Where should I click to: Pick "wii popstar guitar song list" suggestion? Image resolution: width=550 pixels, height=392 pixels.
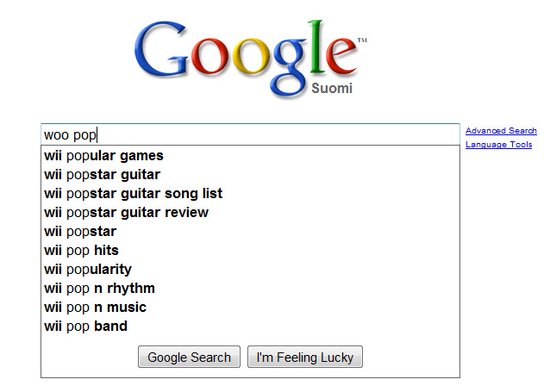tap(133, 194)
